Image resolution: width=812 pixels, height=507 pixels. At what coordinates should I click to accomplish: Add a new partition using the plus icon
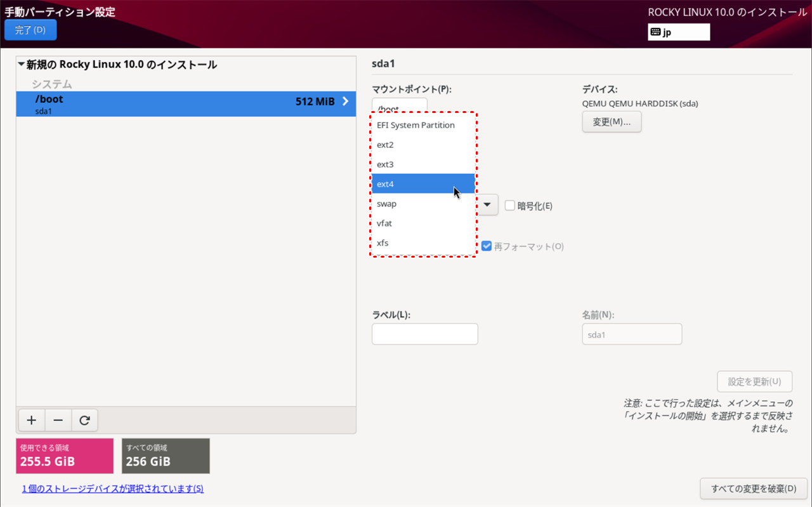point(31,420)
